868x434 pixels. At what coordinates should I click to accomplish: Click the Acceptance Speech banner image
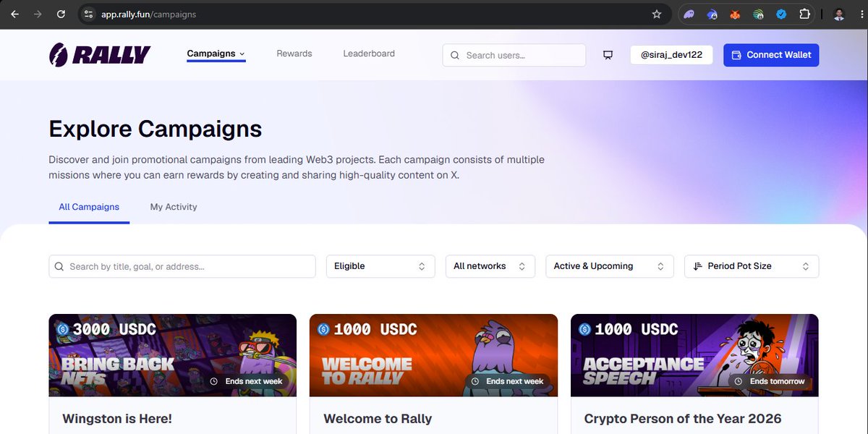[x=694, y=355]
